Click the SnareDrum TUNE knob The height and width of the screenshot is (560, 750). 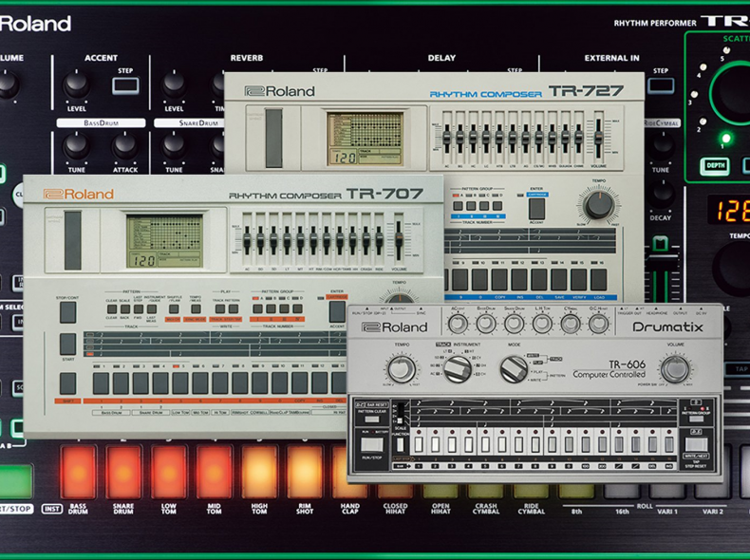click(174, 146)
